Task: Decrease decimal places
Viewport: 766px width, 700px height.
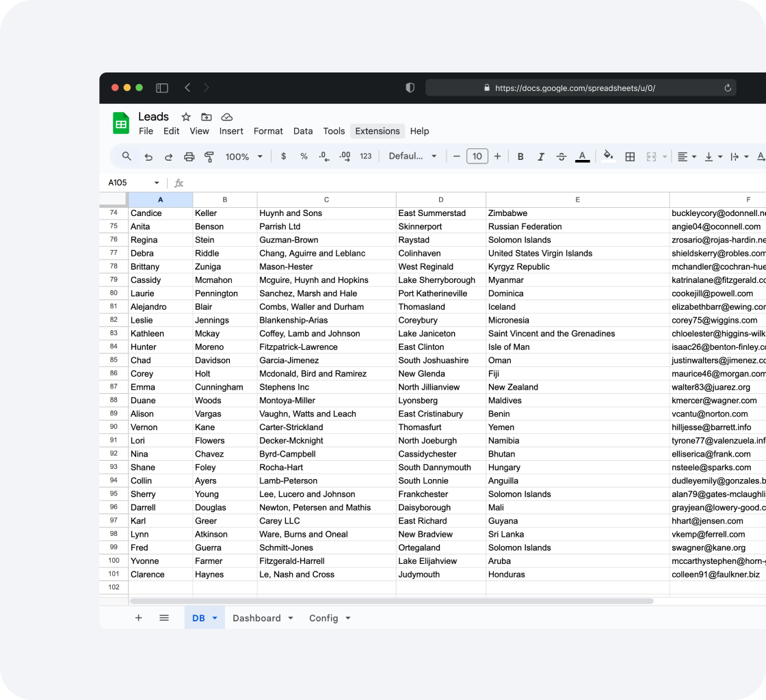Action: [323, 156]
